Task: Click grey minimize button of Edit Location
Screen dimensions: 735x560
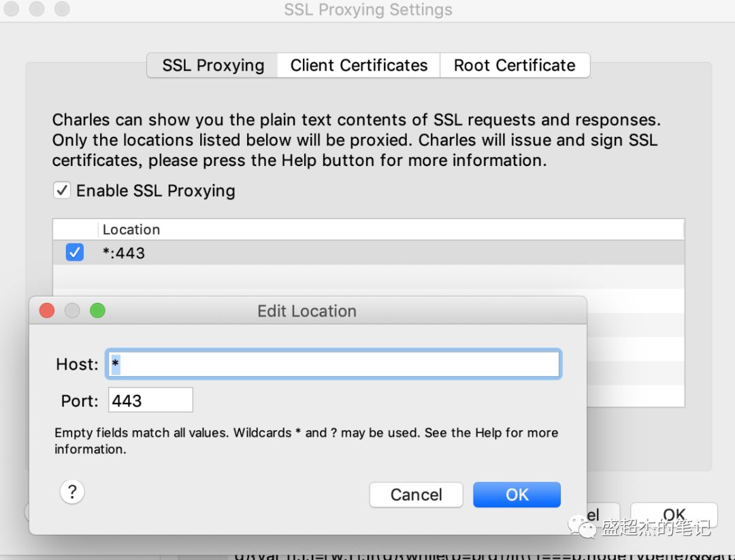Action: (x=72, y=310)
